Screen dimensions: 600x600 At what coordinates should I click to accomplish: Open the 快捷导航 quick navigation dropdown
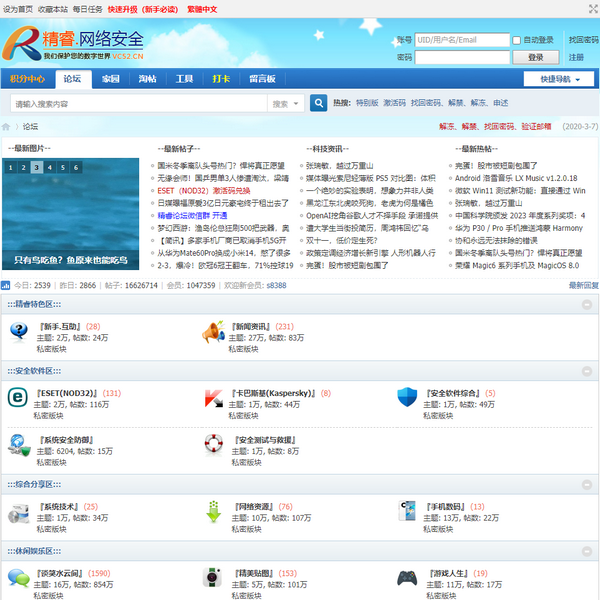point(558,79)
